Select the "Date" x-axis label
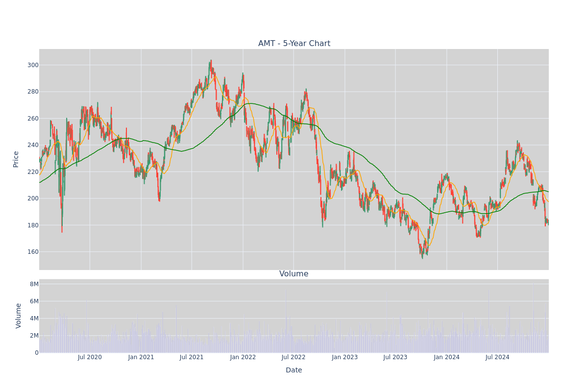Viewport: 588px width, 392px height. [294, 370]
